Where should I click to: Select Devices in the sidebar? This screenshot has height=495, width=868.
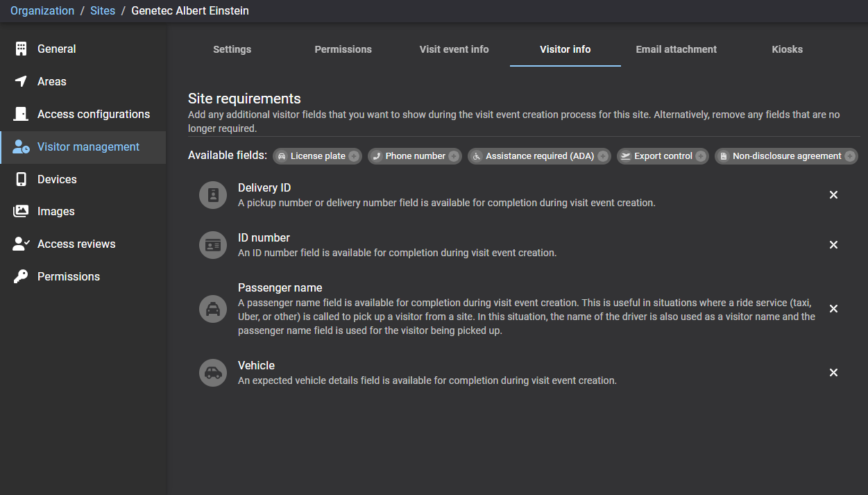click(57, 180)
